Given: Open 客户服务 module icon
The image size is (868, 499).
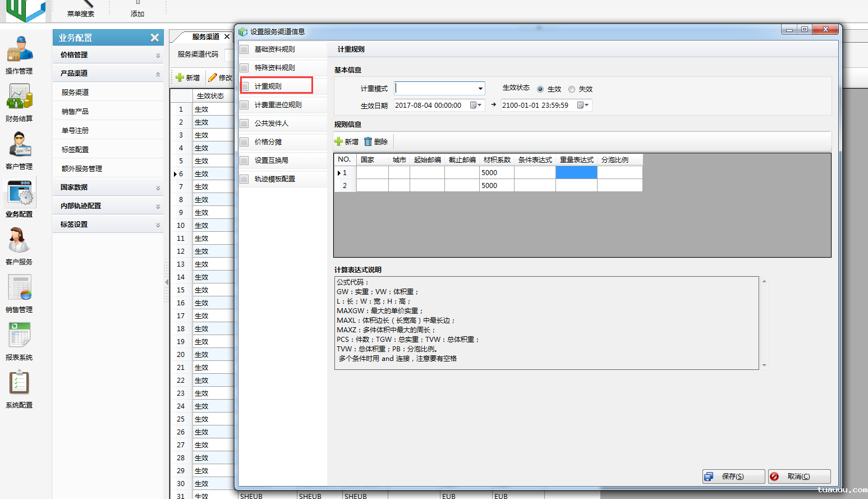Looking at the screenshot, I should [19, 241].
